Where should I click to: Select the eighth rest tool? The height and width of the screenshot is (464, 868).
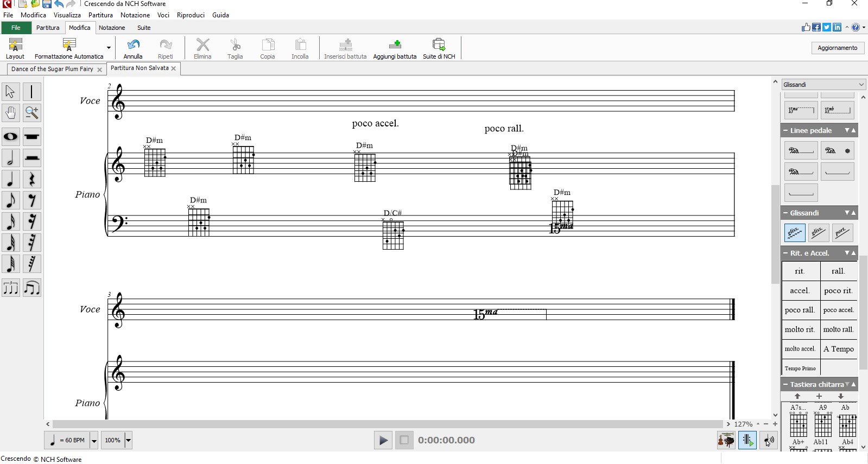(x=32, y=200)
